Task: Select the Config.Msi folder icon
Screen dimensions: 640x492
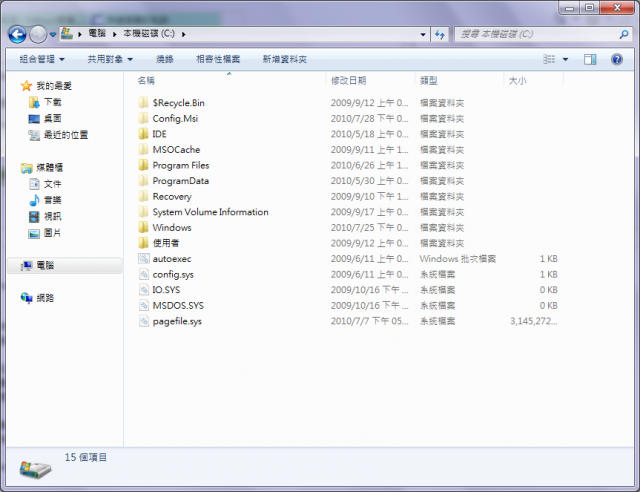Action: tap(143, 118)
